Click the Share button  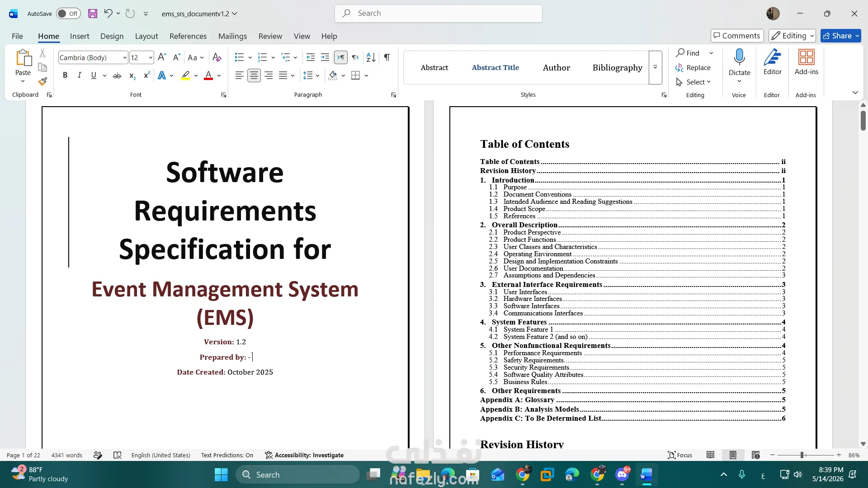tap(840, 36)
